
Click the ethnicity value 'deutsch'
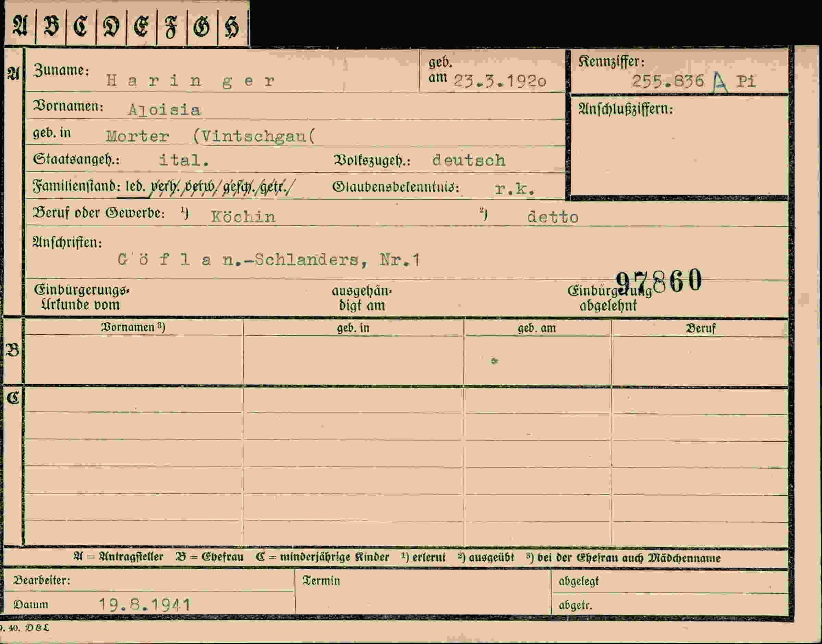[x=469, y=161]
